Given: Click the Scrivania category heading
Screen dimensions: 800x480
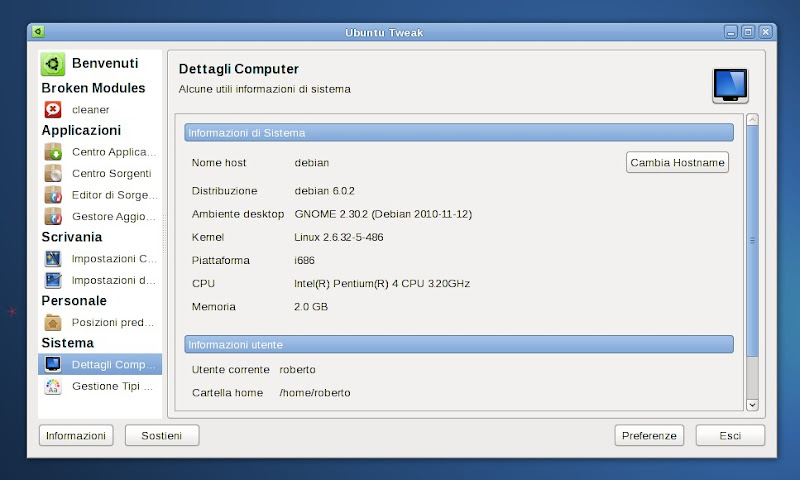Looking at the screenshot, I should coord(72,237).
